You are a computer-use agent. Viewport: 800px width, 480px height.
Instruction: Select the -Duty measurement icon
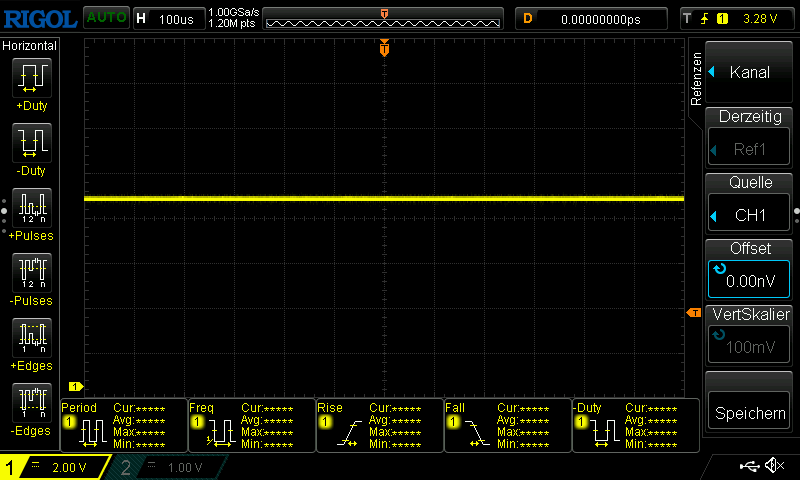coord(30,143)
